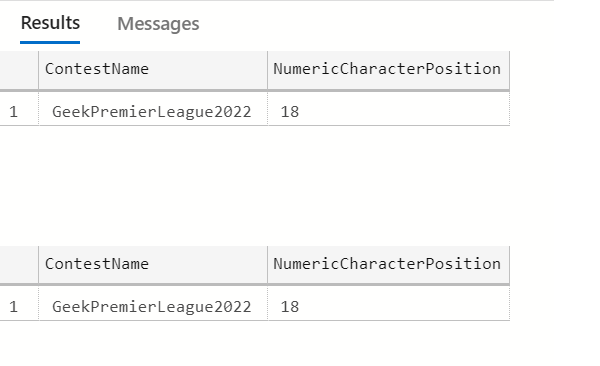Viewport: 600px width, 366px height.
Task: Select the Results tab
Action: point(50,23)
